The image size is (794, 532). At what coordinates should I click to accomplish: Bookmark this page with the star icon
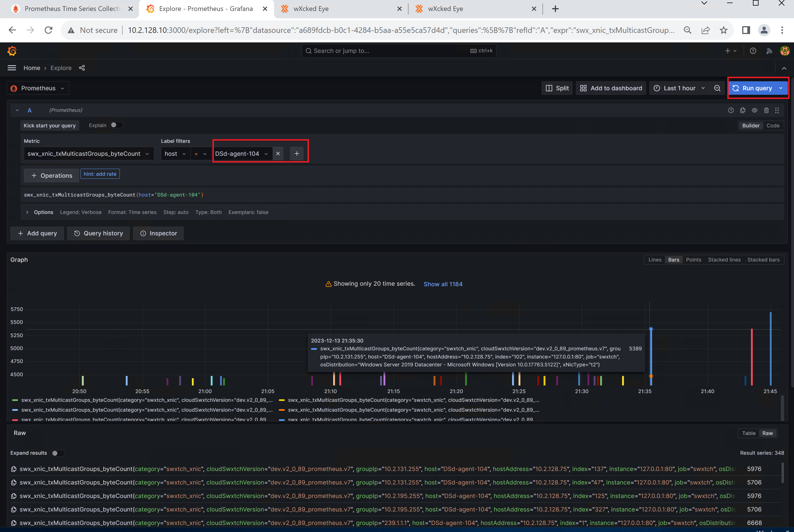tap(724, 30)
